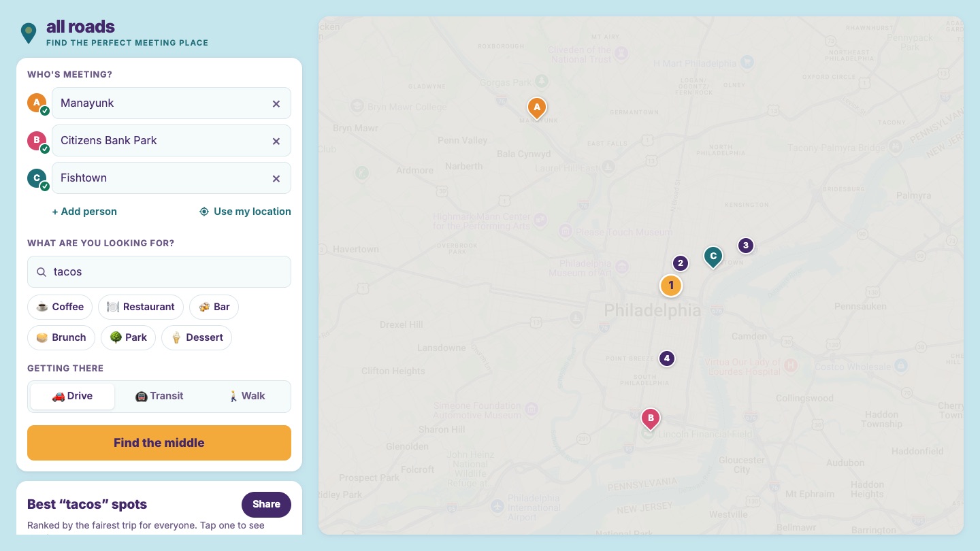980x551 pixels.
Task: Click Find the middle button
Action: point(159,443)
